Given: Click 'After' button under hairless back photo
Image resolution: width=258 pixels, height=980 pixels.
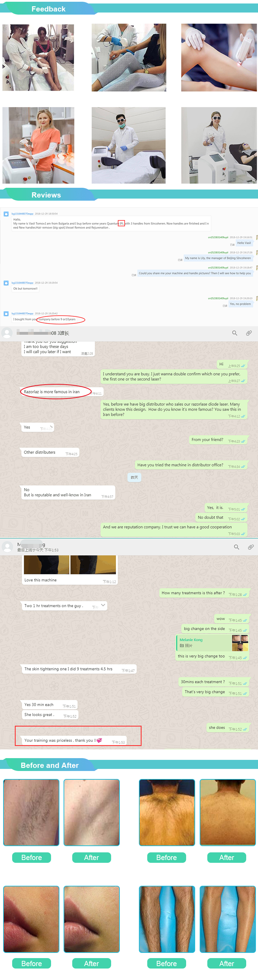Looking at the screenshot, I should point(226,858).
